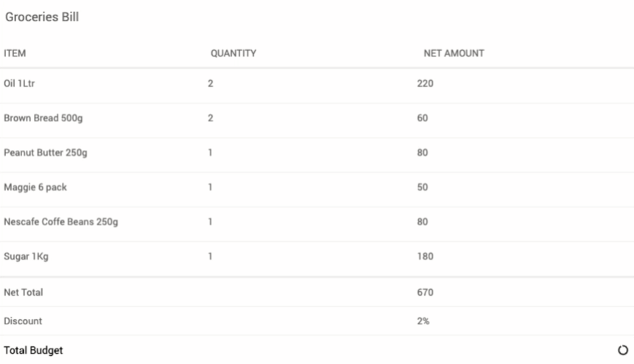Select the Maggie 6 pack item cell
This screenshot has height=364, width=634.
35,188
